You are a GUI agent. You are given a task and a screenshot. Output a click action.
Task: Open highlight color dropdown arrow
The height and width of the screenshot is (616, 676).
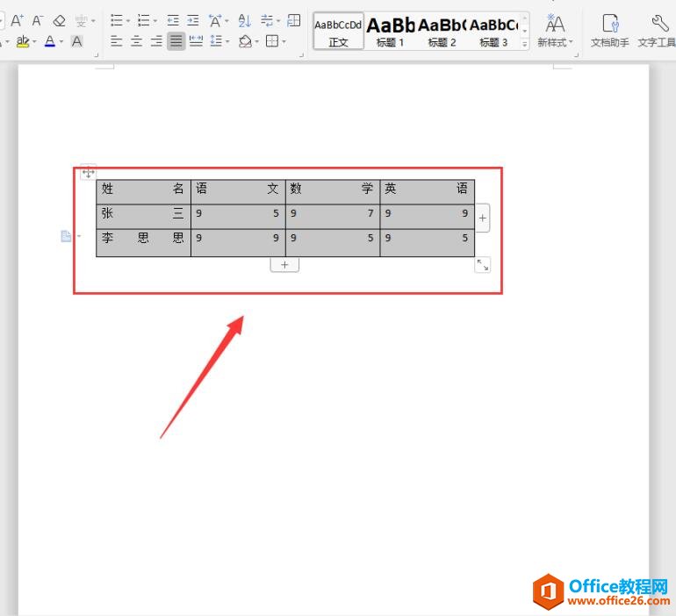[34, 42]
